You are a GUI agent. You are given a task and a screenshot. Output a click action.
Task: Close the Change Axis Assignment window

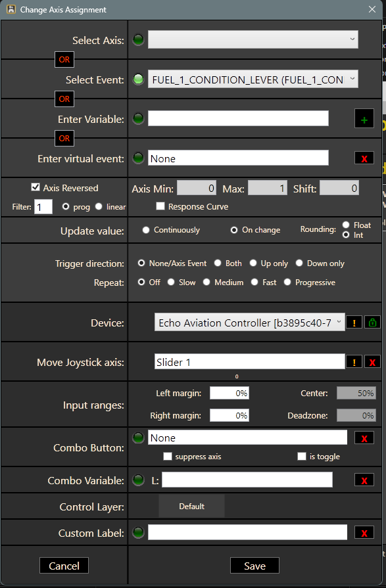(372, 9)
